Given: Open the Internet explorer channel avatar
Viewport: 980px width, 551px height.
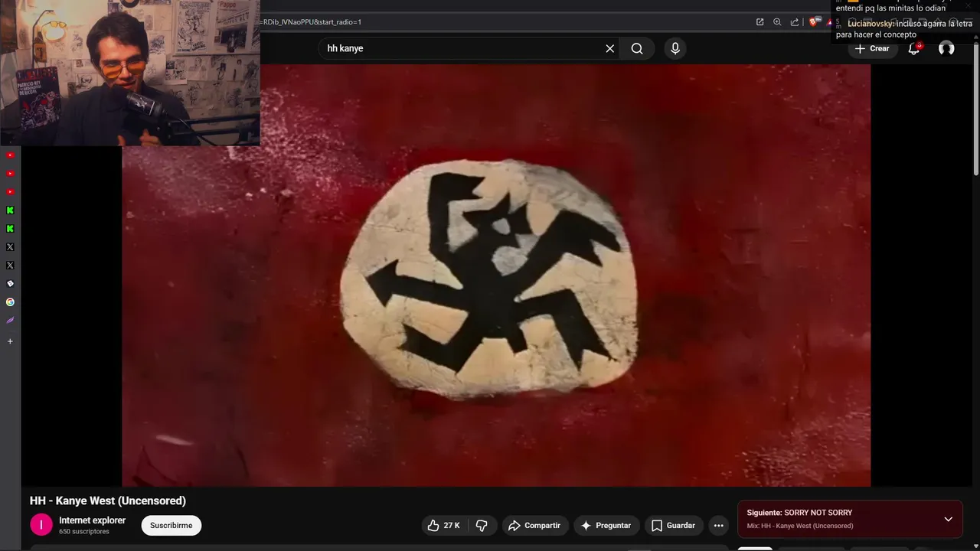Looking at the screenshot, I should click(x=41, y=525).
